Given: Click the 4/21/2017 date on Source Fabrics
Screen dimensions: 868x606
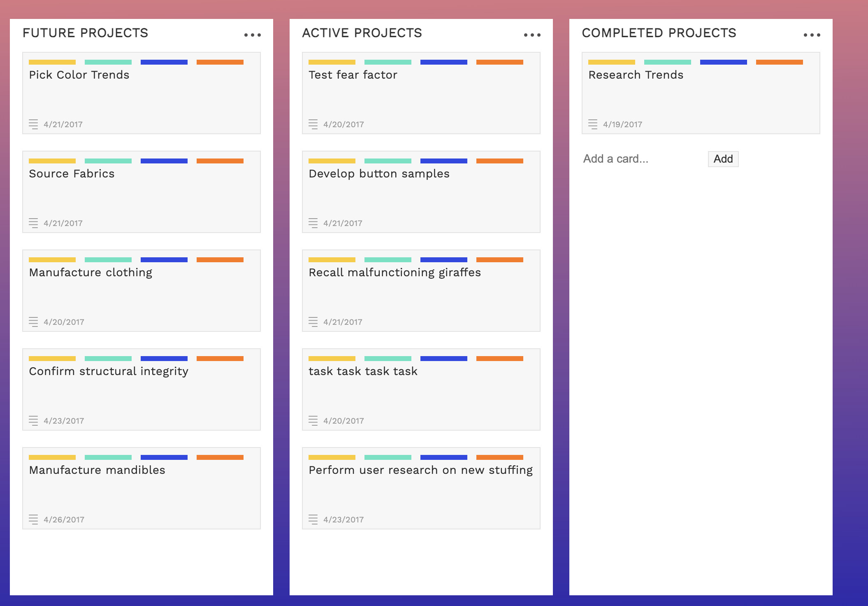Looking at the screenshot, I should [63, 223].
